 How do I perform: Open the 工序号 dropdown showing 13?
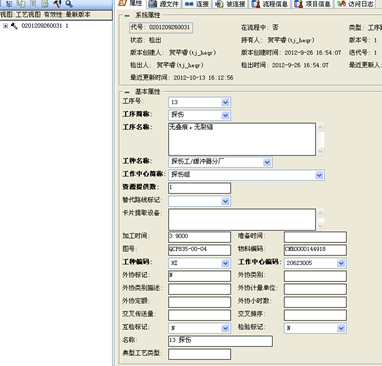[225, 102]
